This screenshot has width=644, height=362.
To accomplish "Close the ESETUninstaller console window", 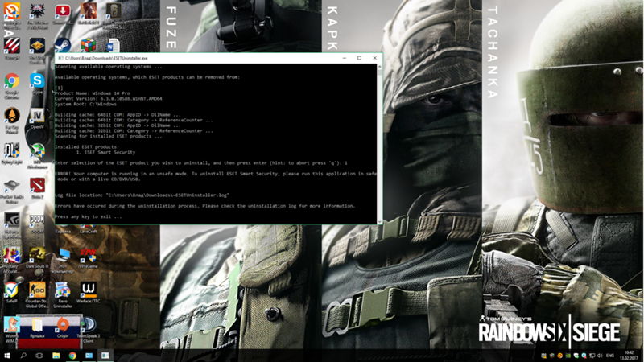I will pos(374,58).
